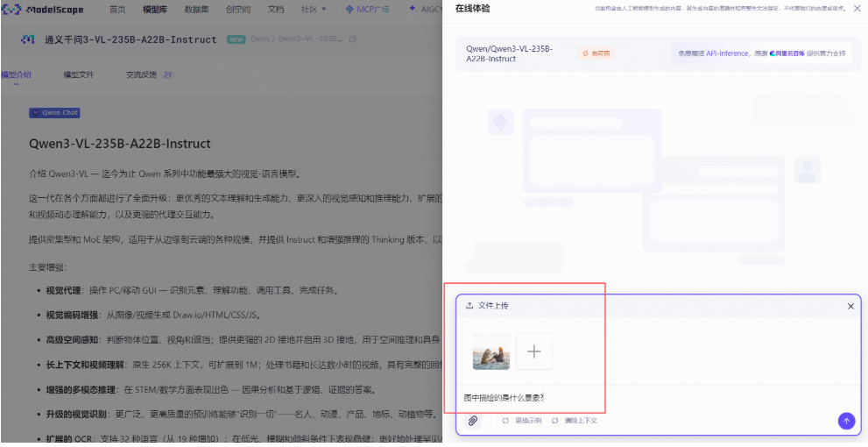This screenshot has height=447, width=868.
Task: Click the Qwen3-VL-235B-A22B-Instruct heading
Action: click(x=120, y=144)
